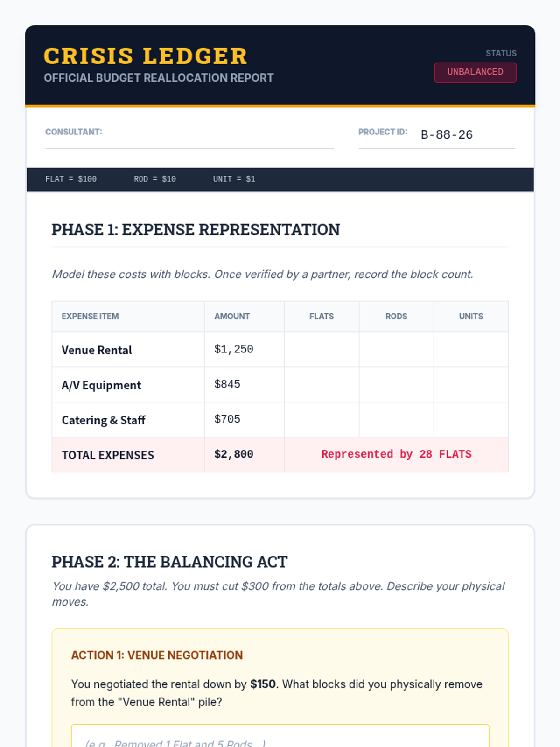The width and height of the screenshot is (560, 747).
Task: Click the Consultant name input field
Action: click(x=217, y=134)
